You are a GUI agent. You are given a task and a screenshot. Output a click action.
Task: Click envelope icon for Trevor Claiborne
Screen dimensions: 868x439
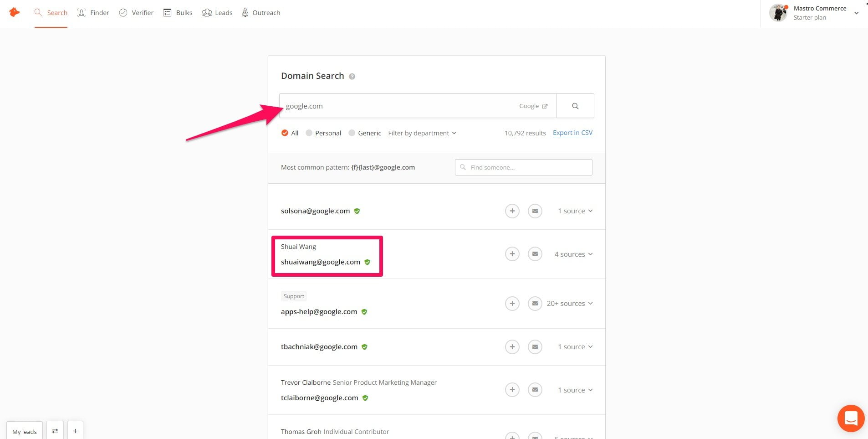pos(535,390)
